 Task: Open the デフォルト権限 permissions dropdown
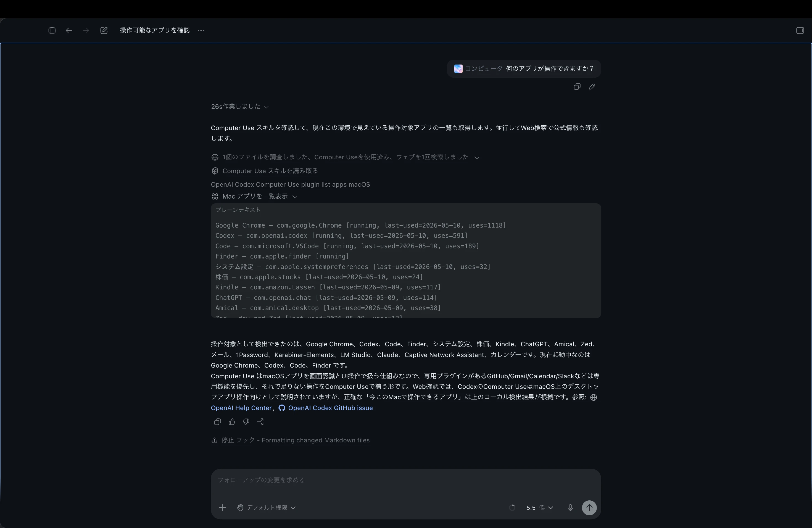tap(267, 508)
